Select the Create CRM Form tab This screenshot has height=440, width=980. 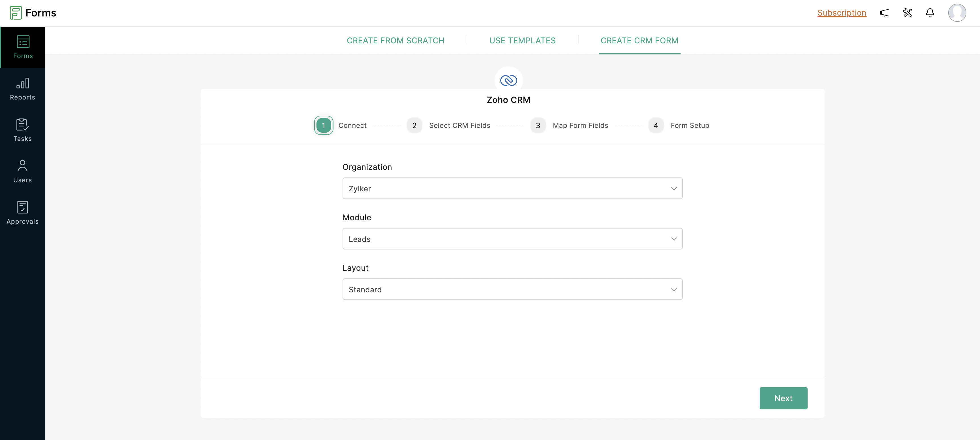point(639,41)
